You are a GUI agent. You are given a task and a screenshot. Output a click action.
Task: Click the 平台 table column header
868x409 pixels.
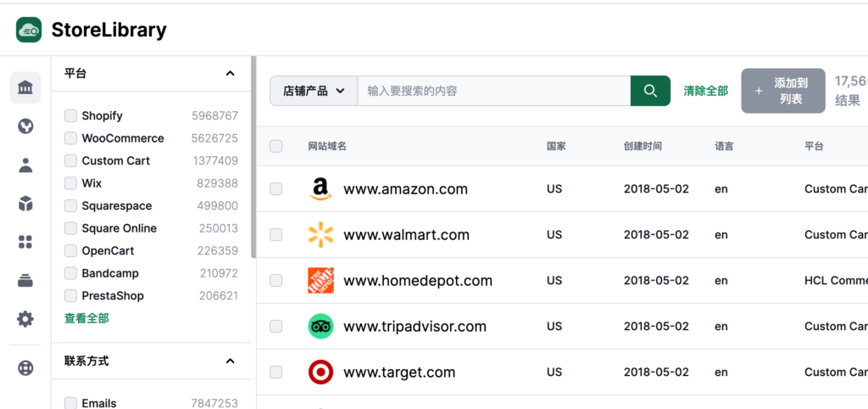814,146
